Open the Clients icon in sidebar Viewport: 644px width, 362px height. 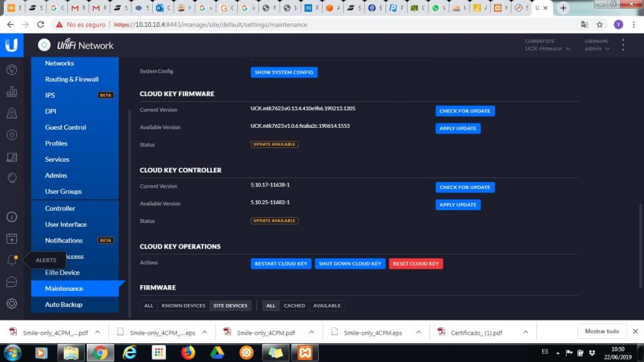11,157
